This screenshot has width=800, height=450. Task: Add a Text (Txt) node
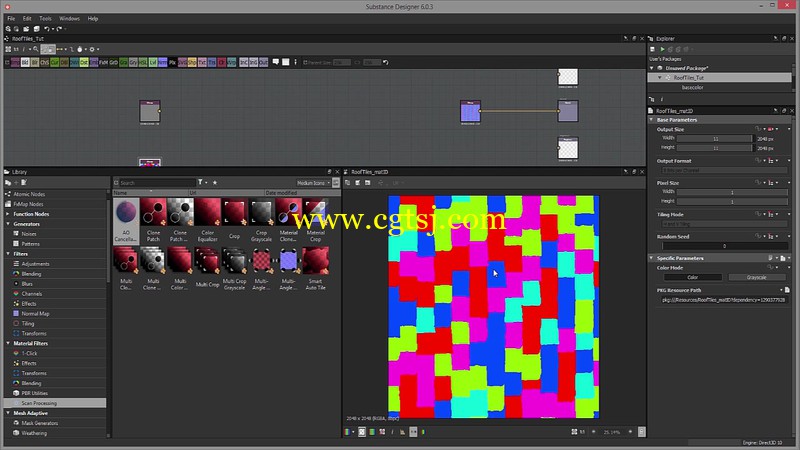pos(202,62)
